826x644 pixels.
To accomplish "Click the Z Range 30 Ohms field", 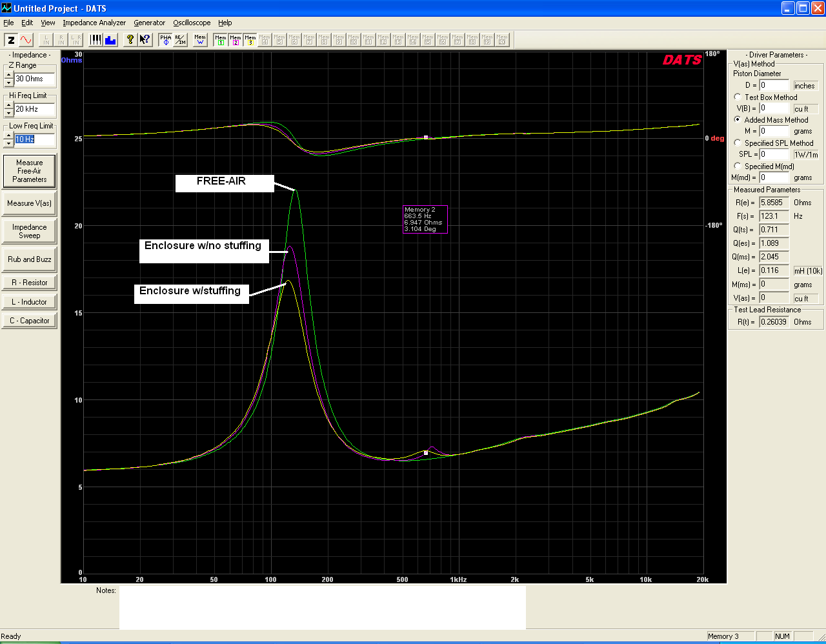I will tap(35, 79).
